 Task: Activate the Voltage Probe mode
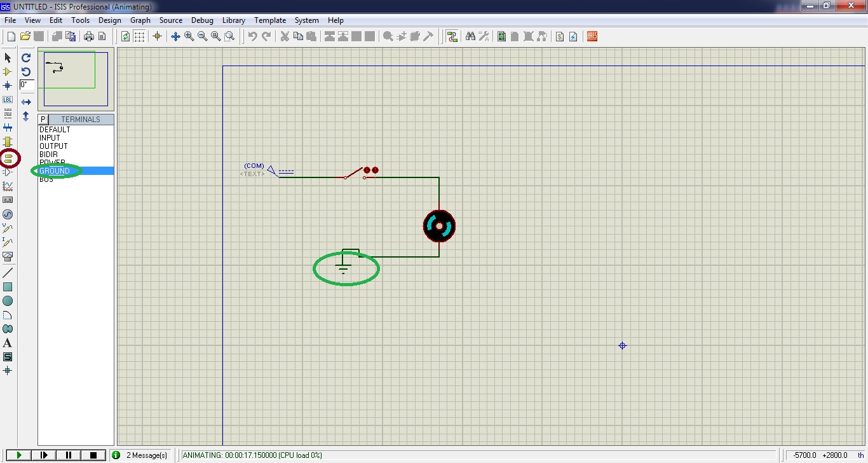click(x=8, y=229)
